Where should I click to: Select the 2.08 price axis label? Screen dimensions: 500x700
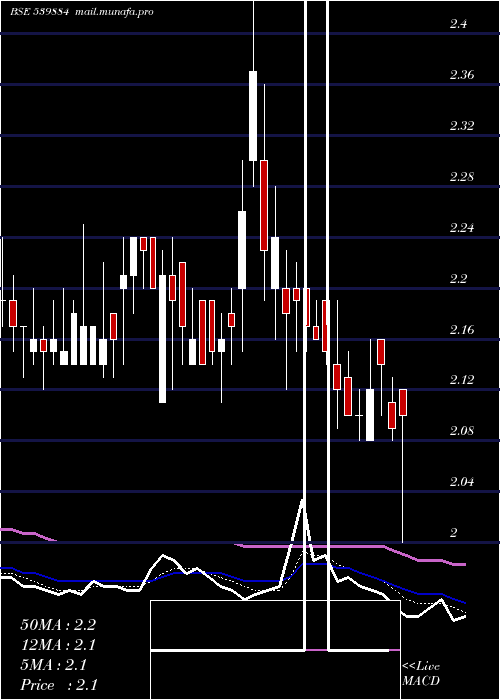pyautogui.click(x=462, y=431)
